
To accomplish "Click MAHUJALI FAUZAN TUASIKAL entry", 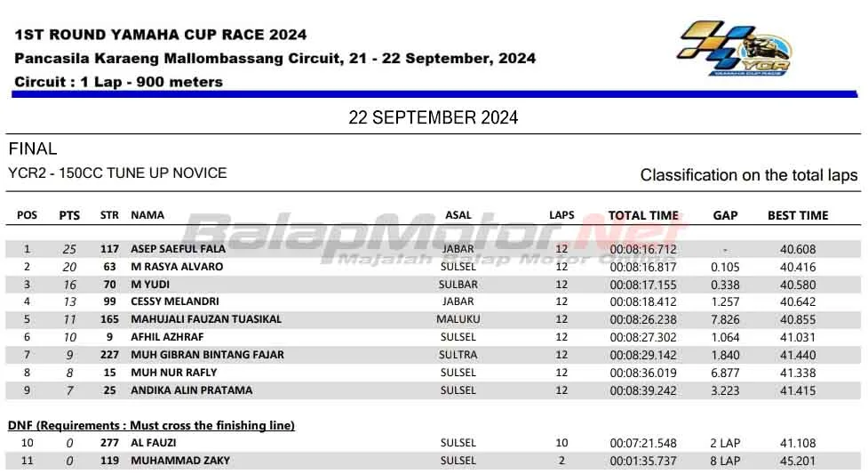I will click(x=206, y=319).
